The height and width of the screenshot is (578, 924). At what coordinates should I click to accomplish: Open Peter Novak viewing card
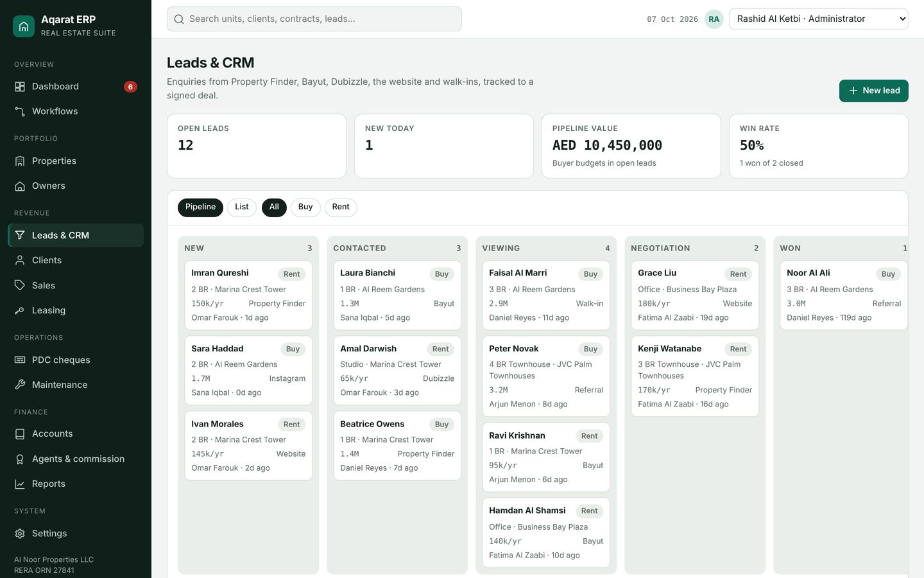[x=546, y=376]
